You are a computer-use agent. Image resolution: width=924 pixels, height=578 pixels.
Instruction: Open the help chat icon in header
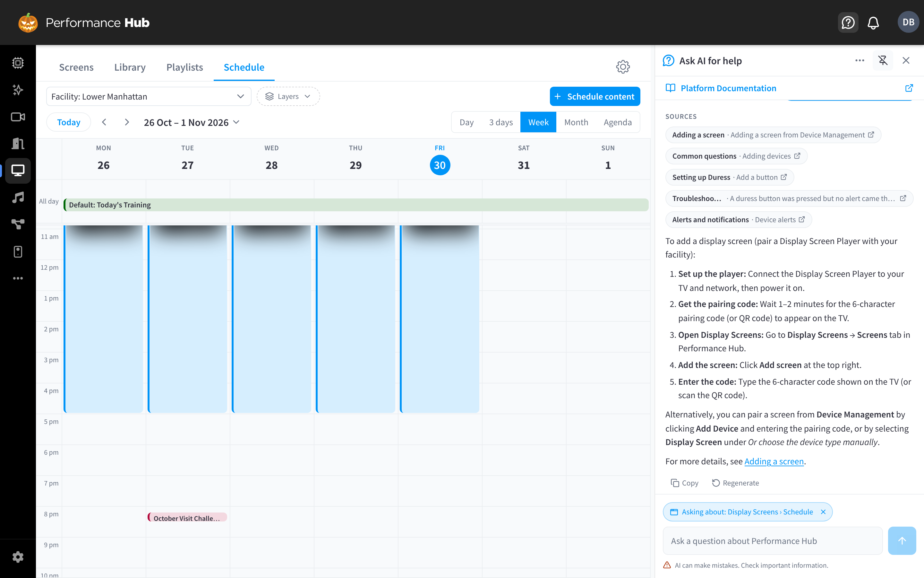pyautogui.click(x=848, y=22)
